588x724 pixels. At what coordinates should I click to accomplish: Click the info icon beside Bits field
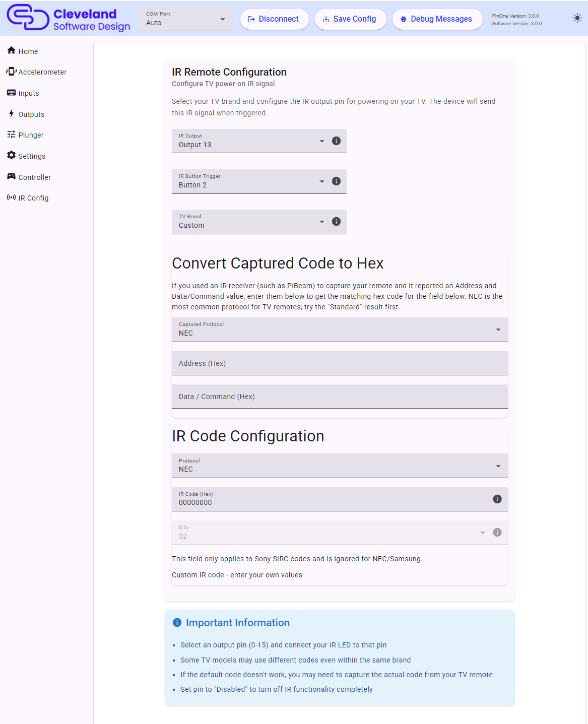[497, 533]
